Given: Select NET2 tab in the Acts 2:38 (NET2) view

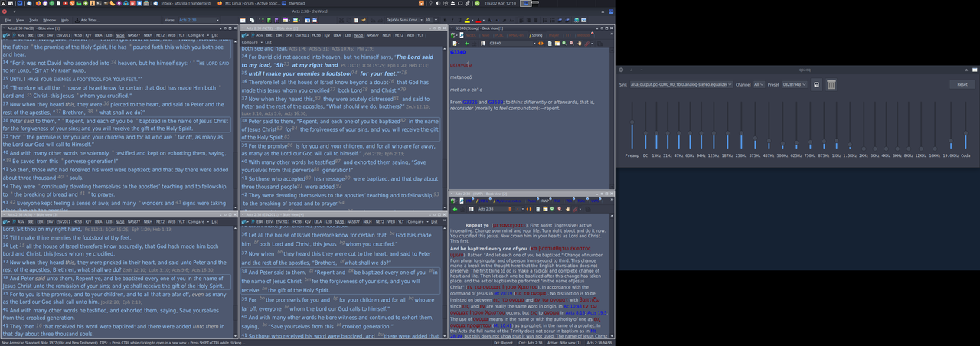Looking at the screenshot, I should [x=399, y=35].
